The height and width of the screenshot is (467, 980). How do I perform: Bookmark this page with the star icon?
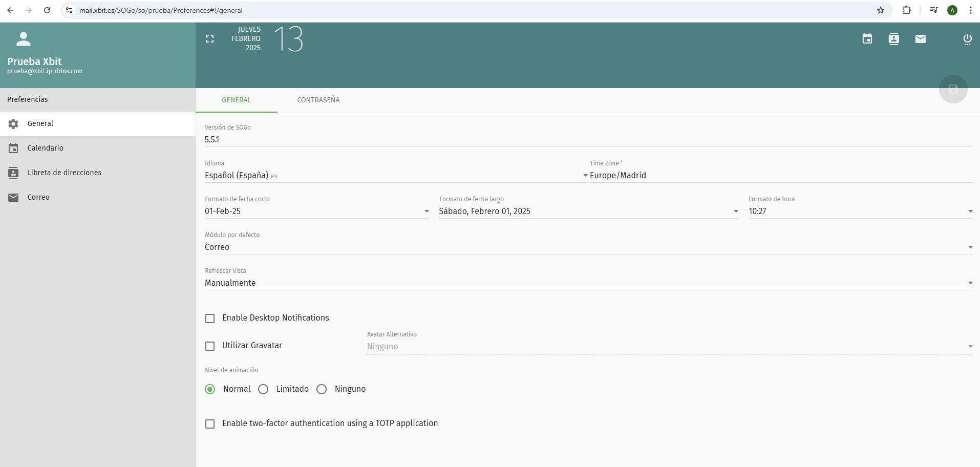[x=881, y=10]
